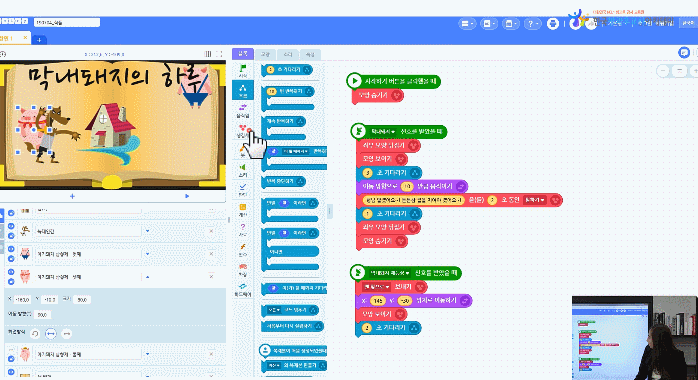Open the Judgement (checkmark) block category
Viewport: 698px width, 380px height.
[x=243, y=190]
